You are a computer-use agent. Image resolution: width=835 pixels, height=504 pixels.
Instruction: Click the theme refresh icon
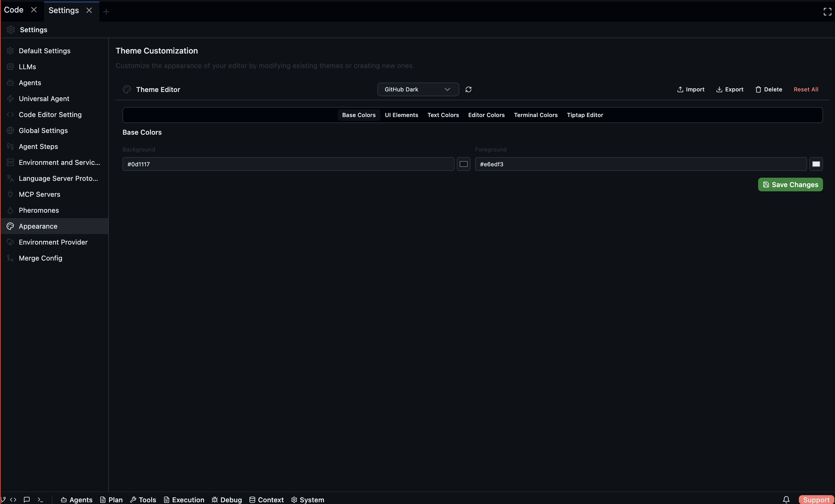click(x=468, y=89)
